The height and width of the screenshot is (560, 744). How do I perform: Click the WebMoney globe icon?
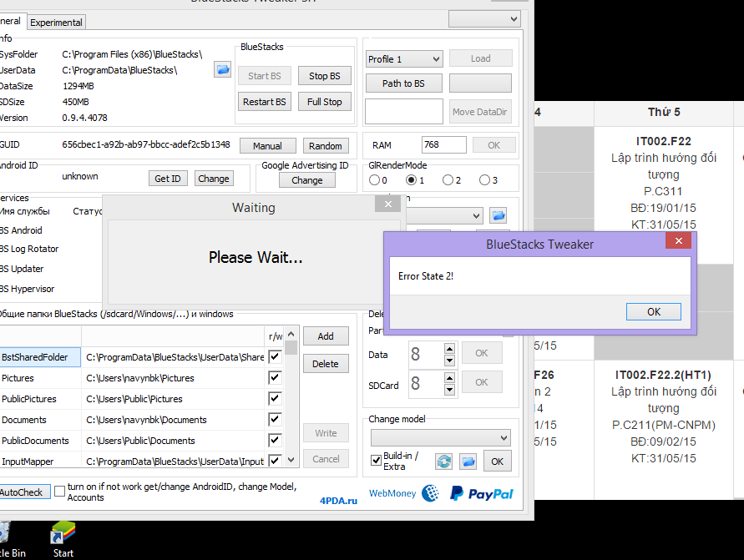point(430,493)
